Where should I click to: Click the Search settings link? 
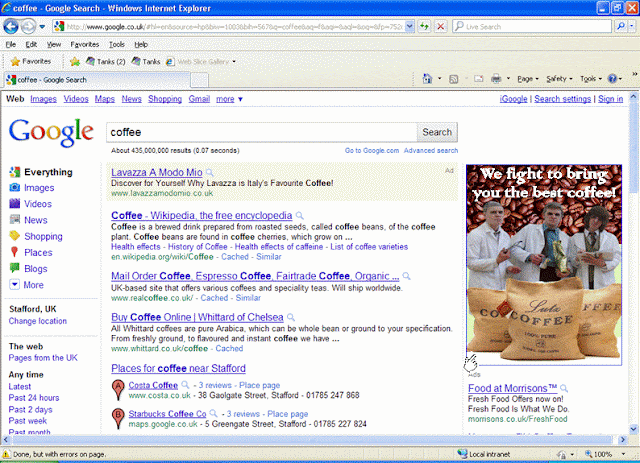click(x=562, y=99)
